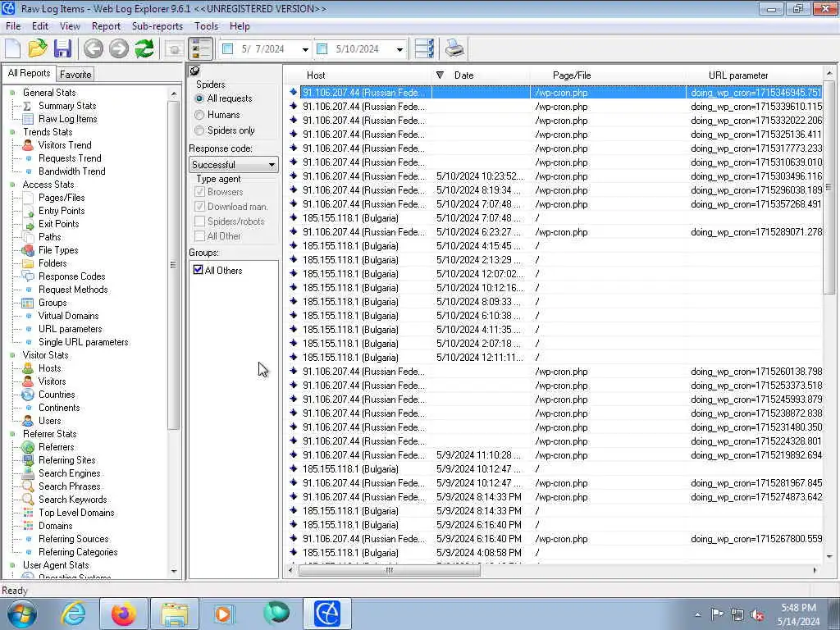Sort by the Page/File column header
This screenshot has height=630, width=840.
[608, 75]
